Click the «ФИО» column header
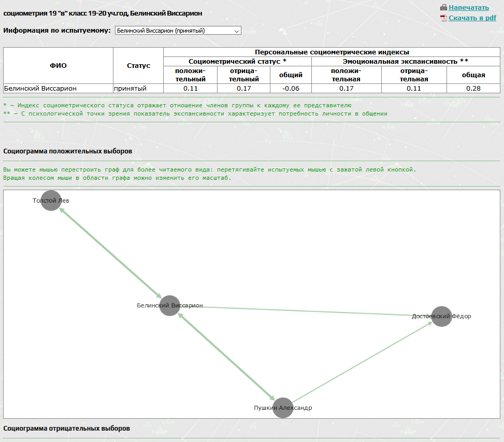The image size is (504, 442). click(x=58, y=66)
